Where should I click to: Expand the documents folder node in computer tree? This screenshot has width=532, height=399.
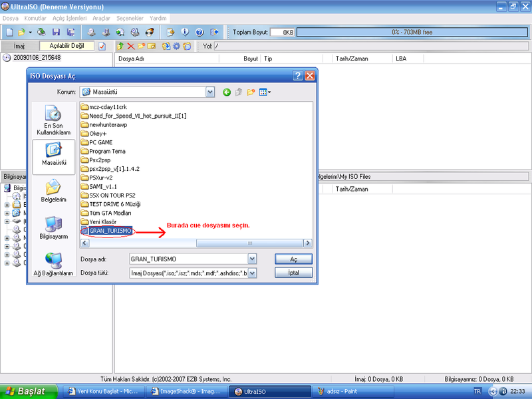click(x=7, y=205)
